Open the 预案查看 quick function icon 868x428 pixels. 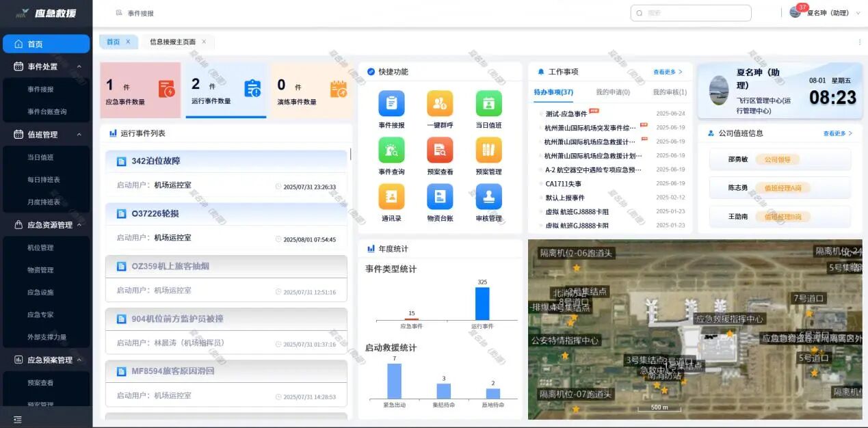coord(440,150)
